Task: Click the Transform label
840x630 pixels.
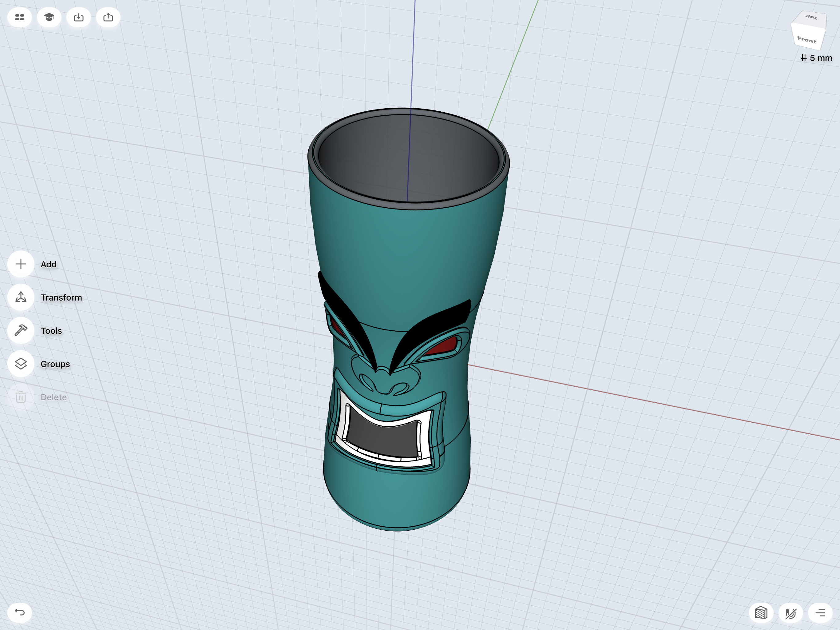Action: (61, 297)
